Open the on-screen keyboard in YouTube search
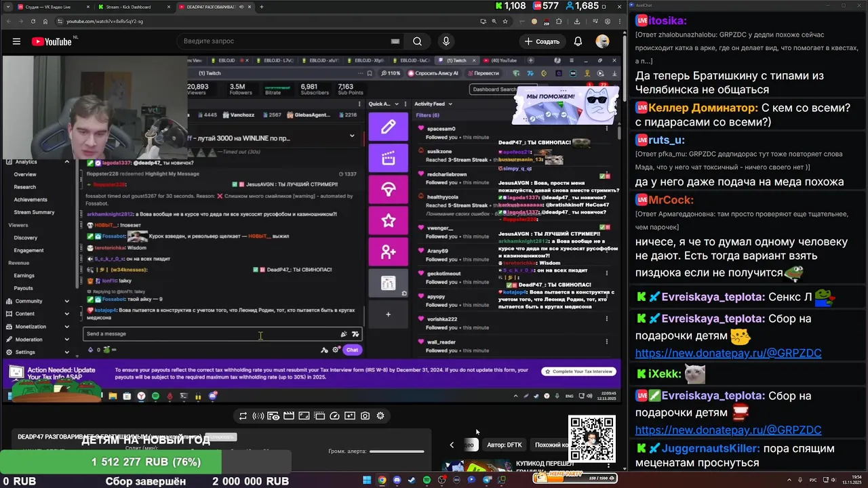 (395, 41)
